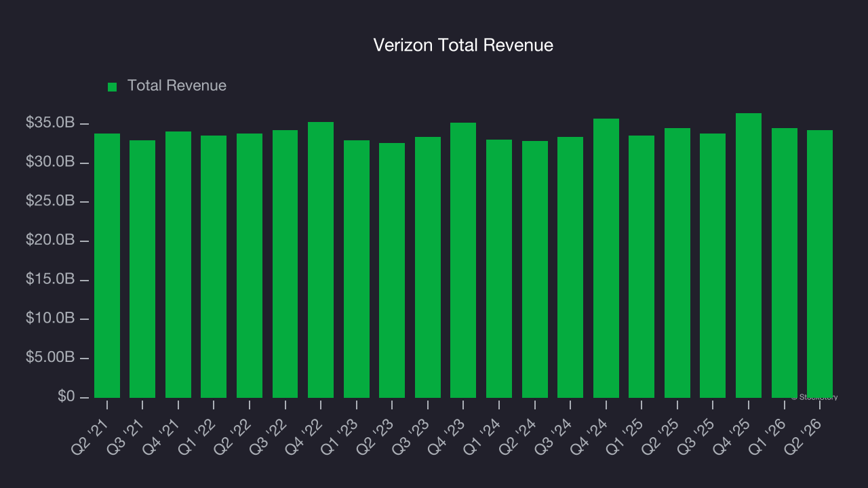Click the $30.0B y-axis label
The image size is (868, 488).
pos(50,163)
